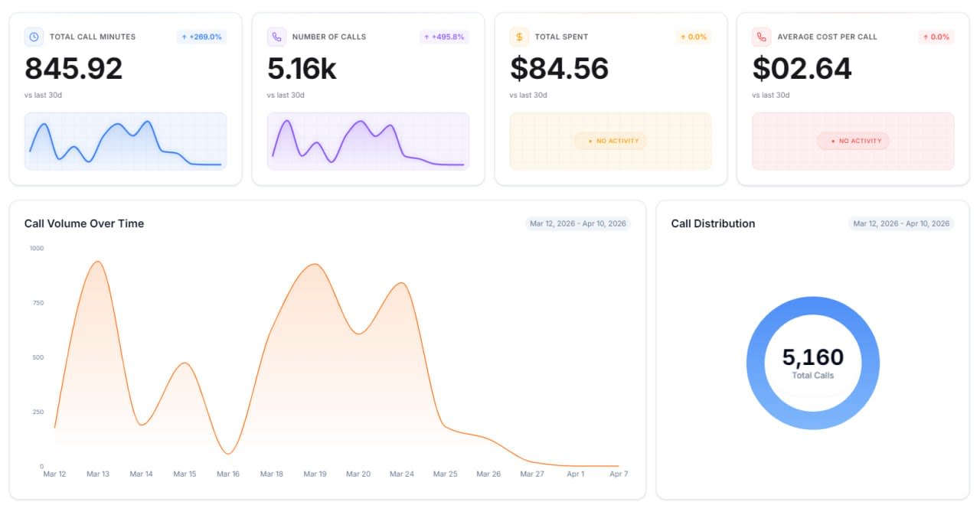This screenshot has width=980, height=505.
Task: Click the orange No Activity label
Action: click(x=610, y=141)
